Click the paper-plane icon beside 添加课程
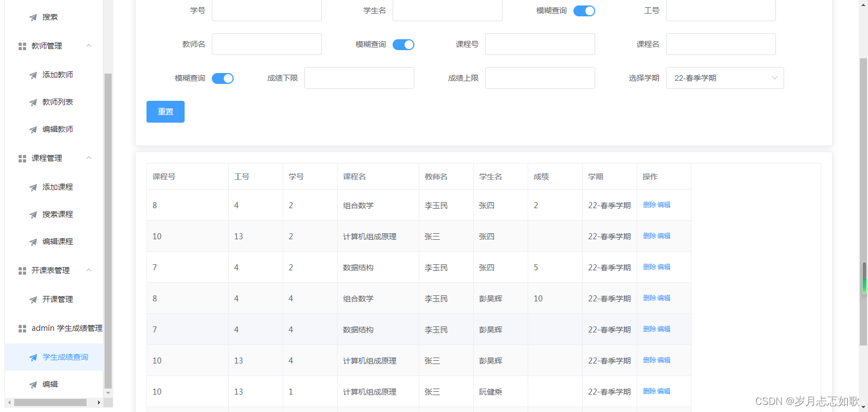Viewport: 868px width, 412px height. [33, 187]
